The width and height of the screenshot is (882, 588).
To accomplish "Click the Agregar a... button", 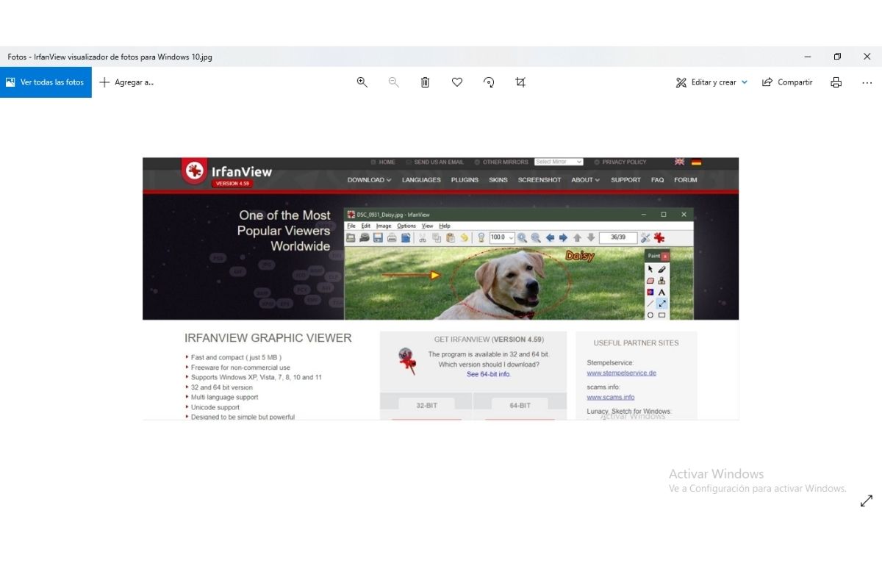I will tap(126, 82).
